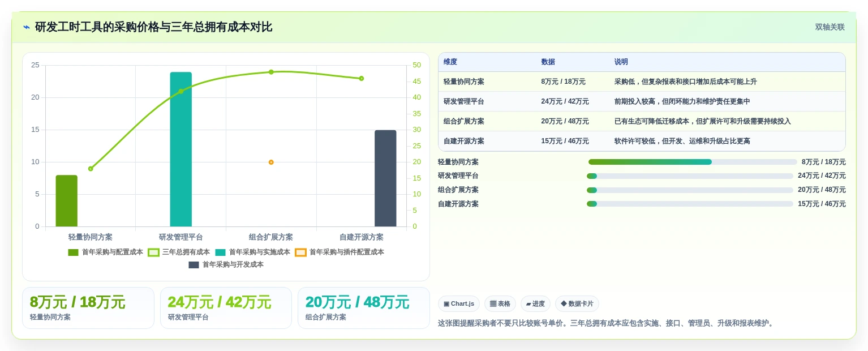This screenshot has width=868, height=351.
Task: Click the line point above 轻量协同方案
Action: tap(91, 169)
